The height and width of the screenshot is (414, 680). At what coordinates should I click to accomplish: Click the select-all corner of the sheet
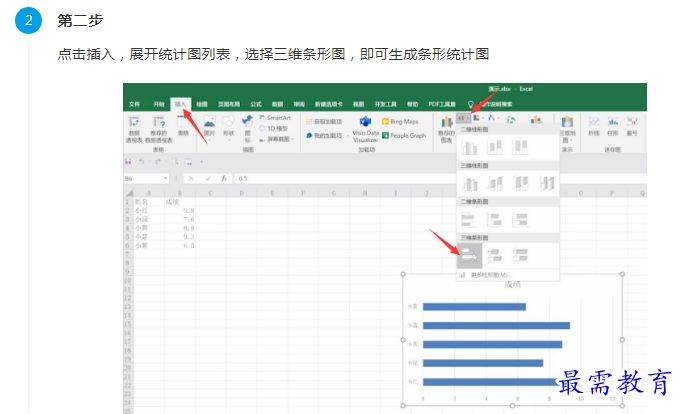click(129, 193)
